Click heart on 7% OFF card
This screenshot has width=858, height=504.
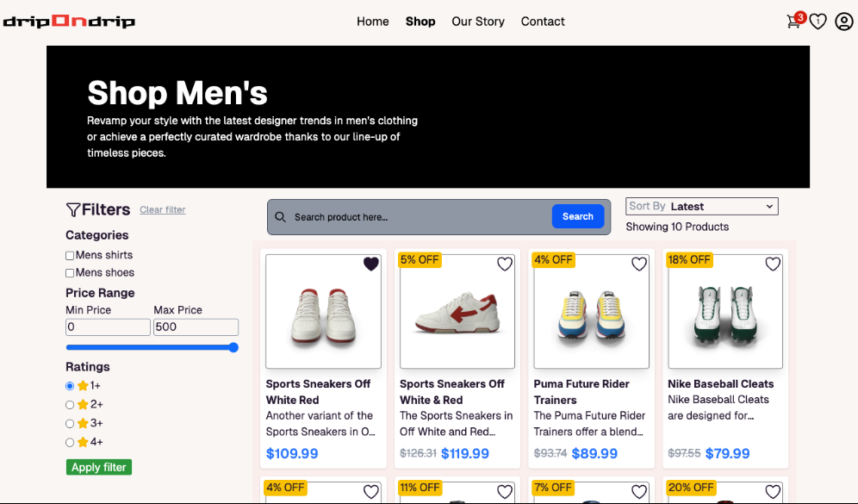click(x=638, y=491)
